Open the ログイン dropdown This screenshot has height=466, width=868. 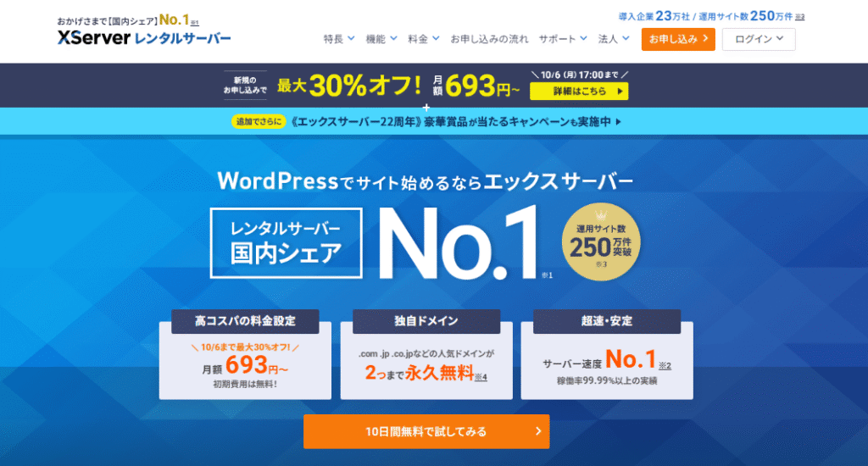pos(759,39)
